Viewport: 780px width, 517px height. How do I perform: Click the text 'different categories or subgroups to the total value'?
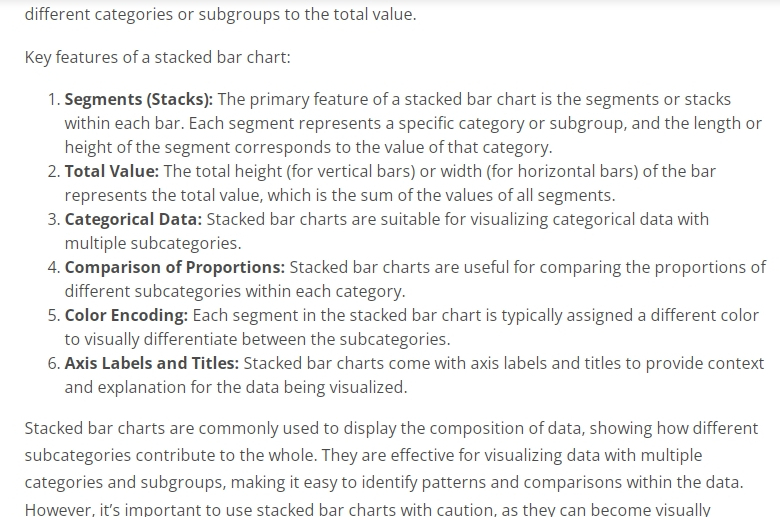[x=220, y=14]
